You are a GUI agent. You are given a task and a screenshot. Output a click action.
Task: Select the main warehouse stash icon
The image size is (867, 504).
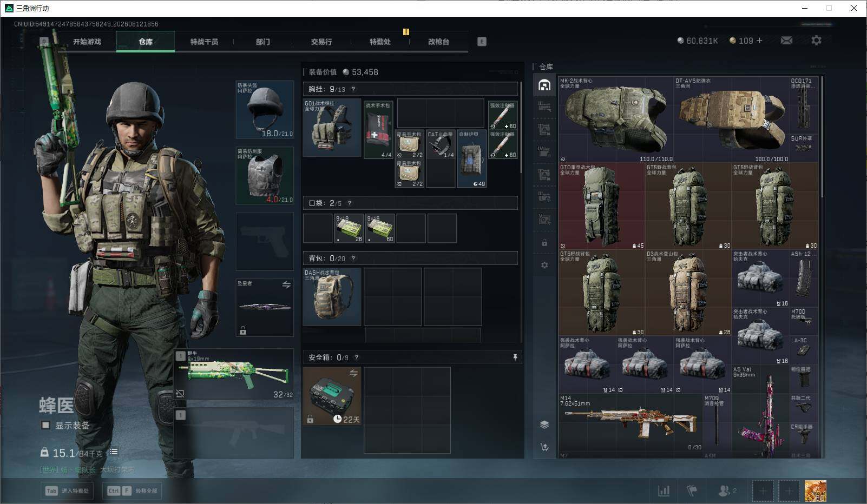click(544, 85)
